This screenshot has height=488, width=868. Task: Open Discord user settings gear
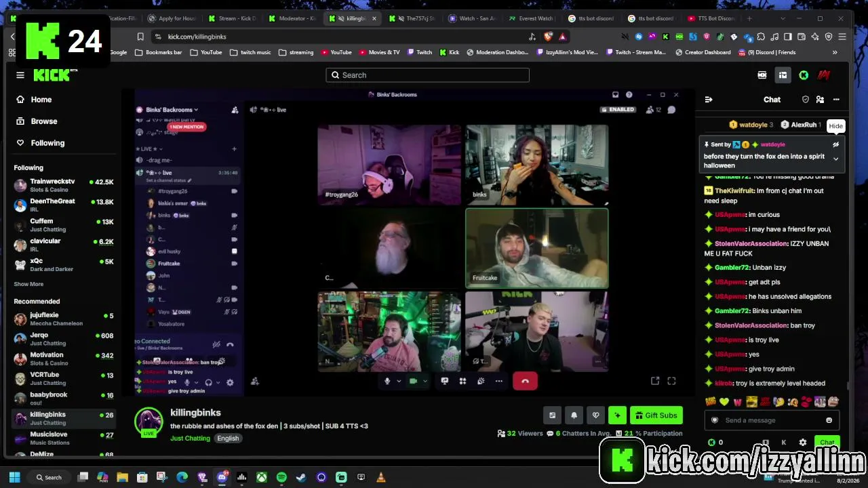[230, 382]
